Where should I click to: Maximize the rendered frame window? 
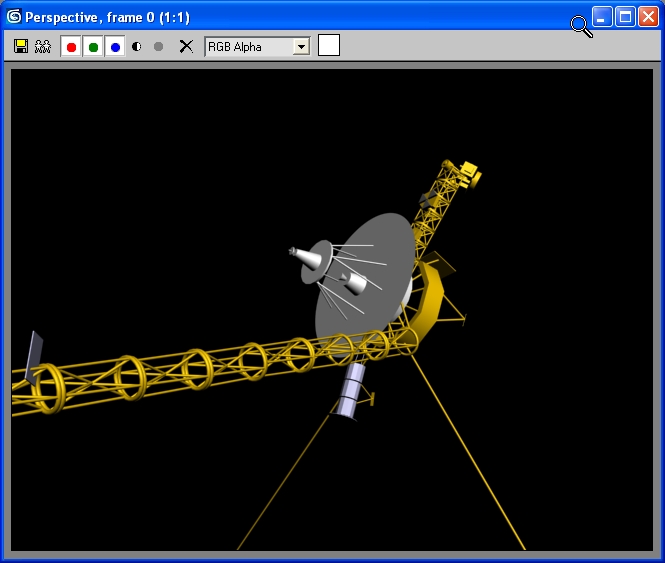[625, 17]
